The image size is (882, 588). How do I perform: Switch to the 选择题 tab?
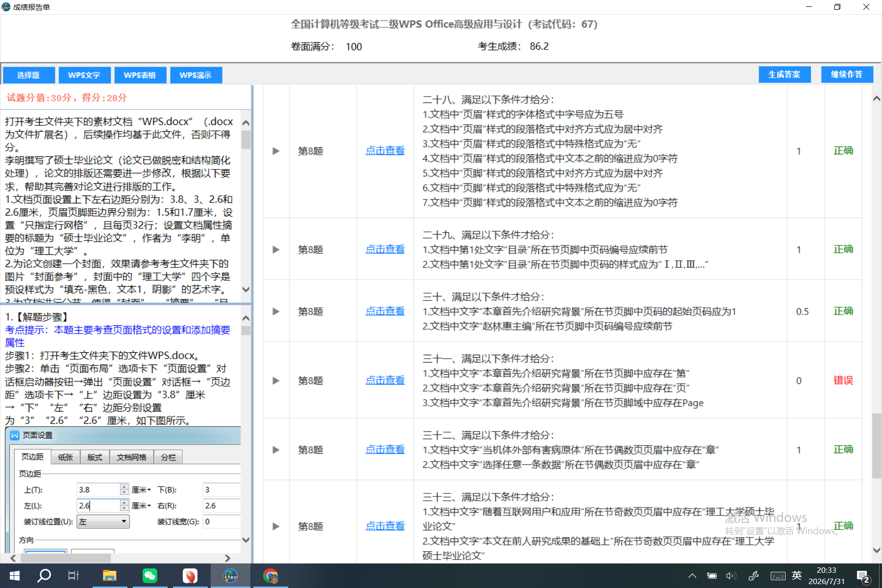[x=28, y=75]
